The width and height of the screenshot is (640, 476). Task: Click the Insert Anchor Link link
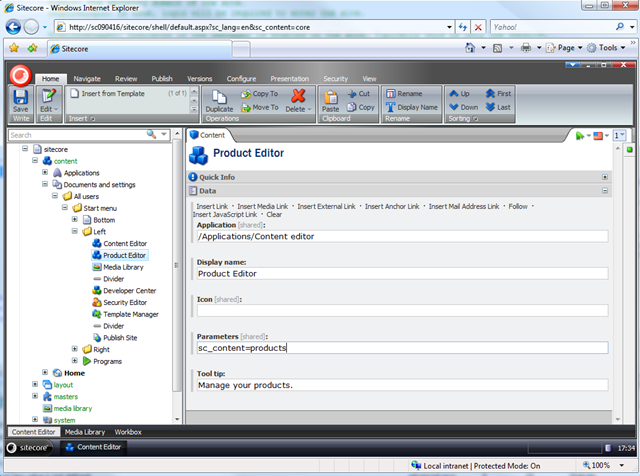click(392, 207)
